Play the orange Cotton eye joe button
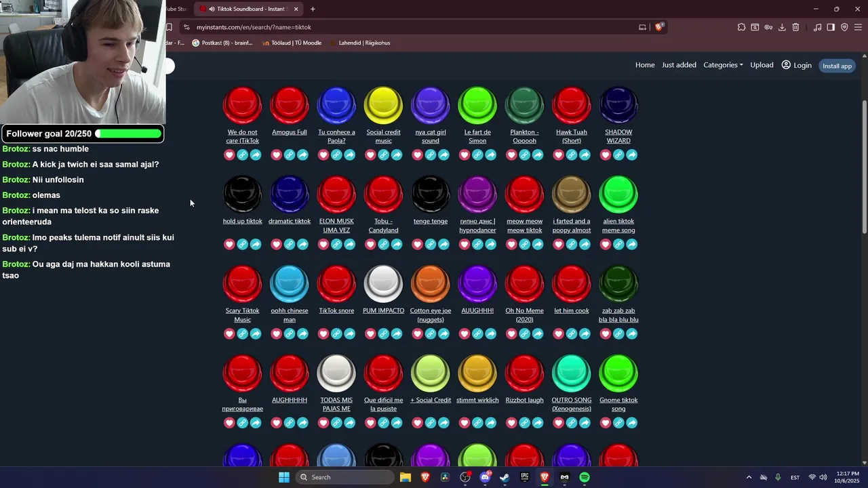The height and width of the screenshot is (488, 868). tap(431, 284)
